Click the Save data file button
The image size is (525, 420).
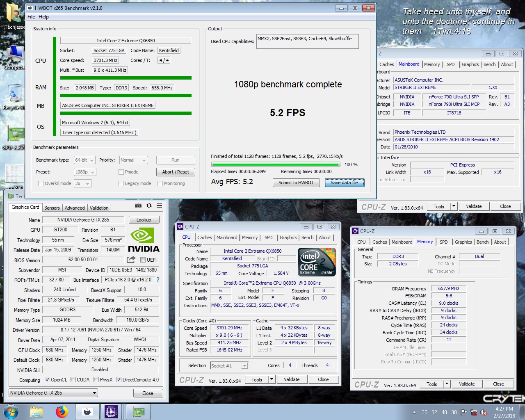click(344, 183)
